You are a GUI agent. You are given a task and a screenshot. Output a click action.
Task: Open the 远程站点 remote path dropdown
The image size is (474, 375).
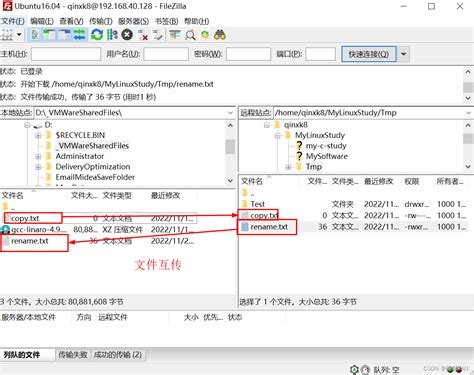469,113
